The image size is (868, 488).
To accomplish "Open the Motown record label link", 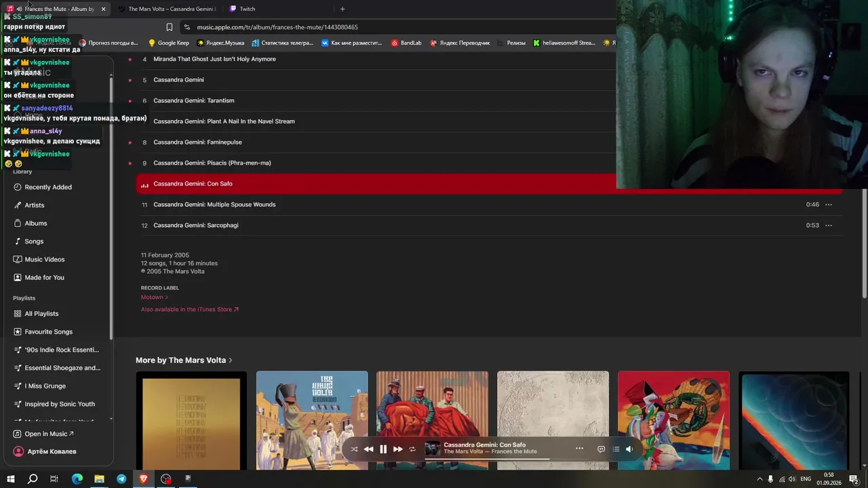I will (x=154, y=297).
